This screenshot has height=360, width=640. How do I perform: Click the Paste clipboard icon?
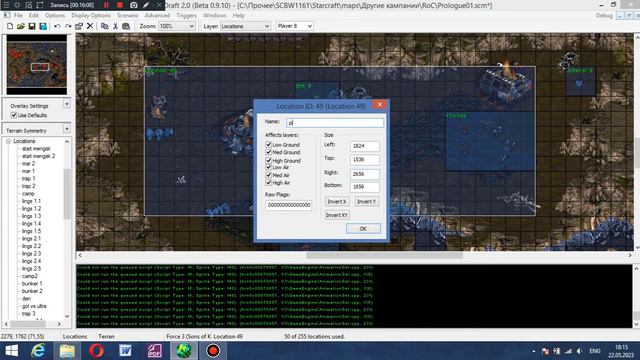click(126, 27)
